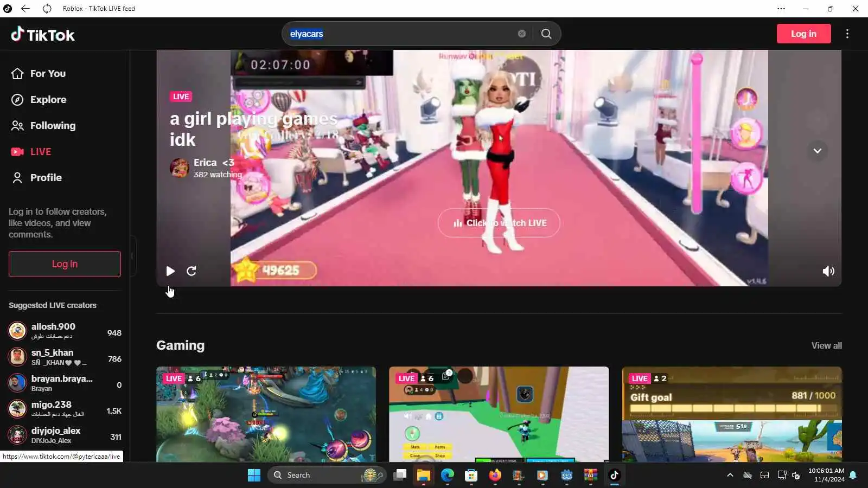This screenshot has height=488, width=868.
Task: Mute the featured stream volume
Action: click(828, 271)
